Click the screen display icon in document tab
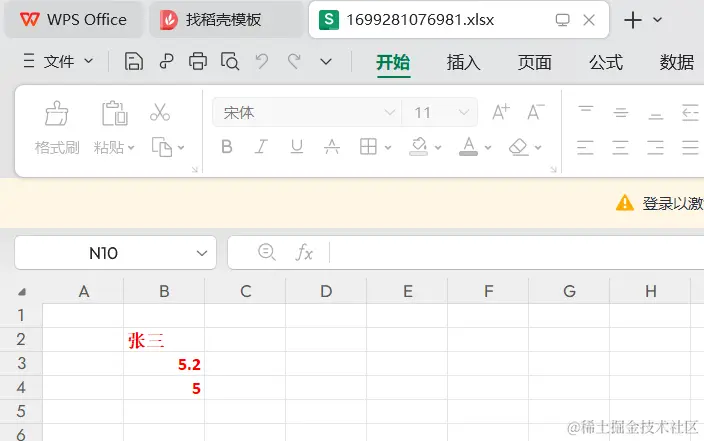This screenshot has height=441, width=704. coord(562,20)
